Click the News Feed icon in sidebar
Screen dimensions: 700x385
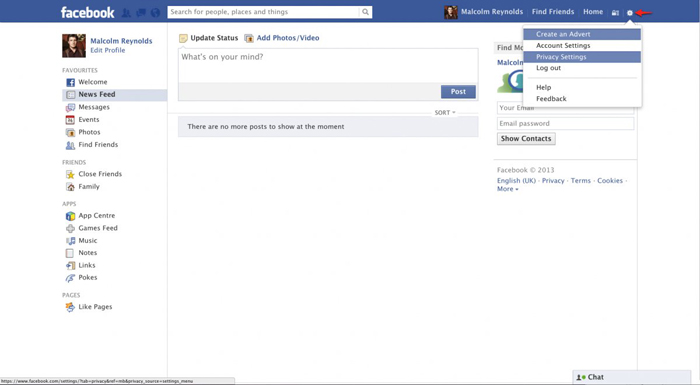[71, 95]
